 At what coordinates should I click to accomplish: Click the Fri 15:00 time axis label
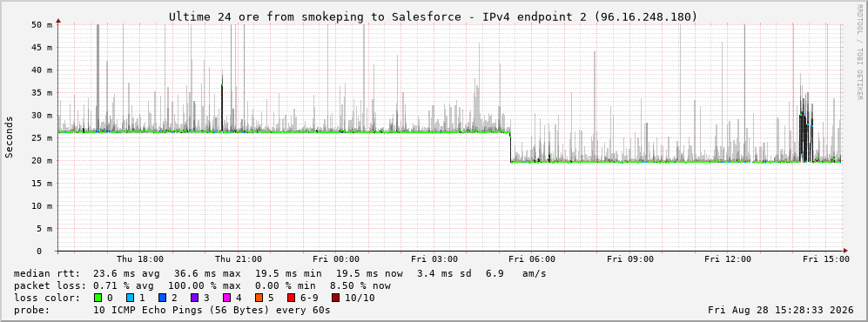tap(826, 259)
